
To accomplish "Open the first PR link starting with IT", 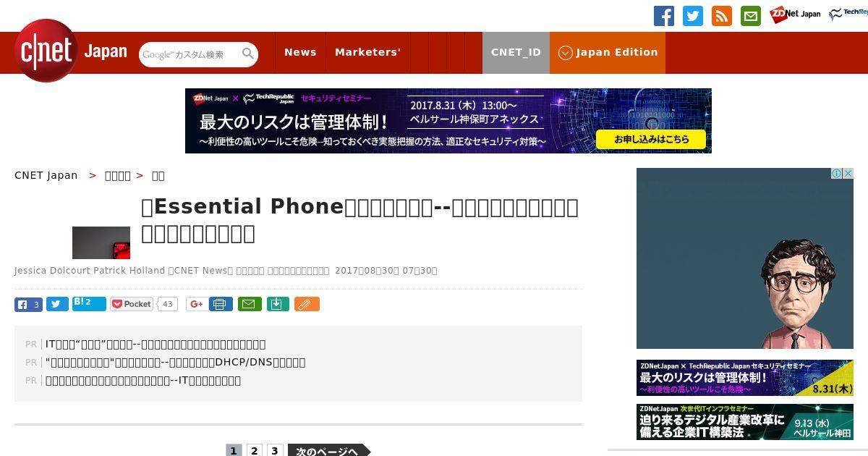I will 156,345.
